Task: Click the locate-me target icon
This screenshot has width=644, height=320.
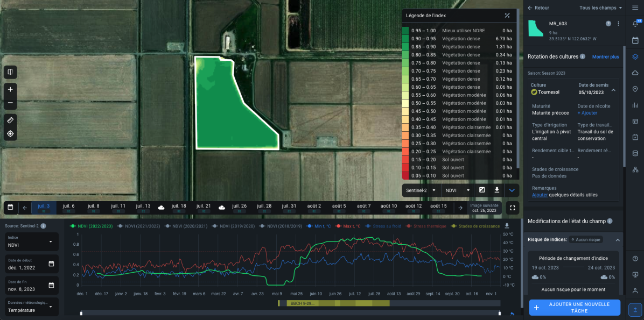Action: pos(10,134)
